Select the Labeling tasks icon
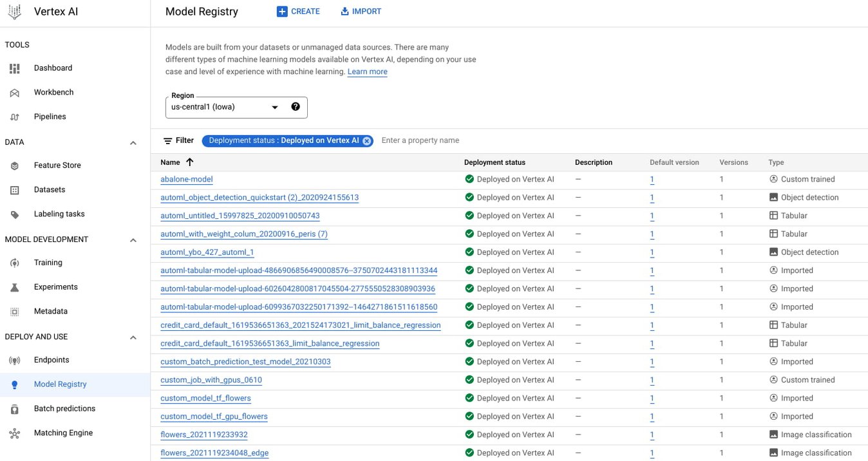The height and width of the screenshot is (461, 868). click(14, 214)
